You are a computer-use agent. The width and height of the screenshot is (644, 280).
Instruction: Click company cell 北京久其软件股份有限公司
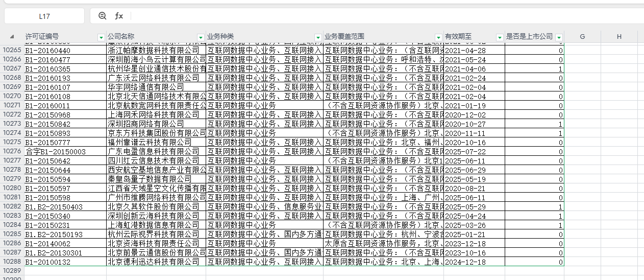(x=156, y=207)
